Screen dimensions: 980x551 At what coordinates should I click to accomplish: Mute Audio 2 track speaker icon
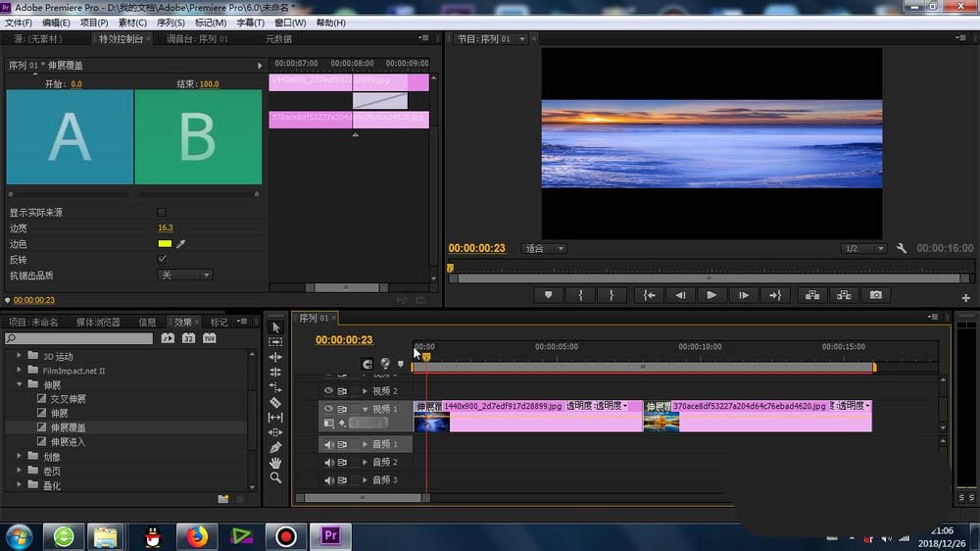click(328, 462)
